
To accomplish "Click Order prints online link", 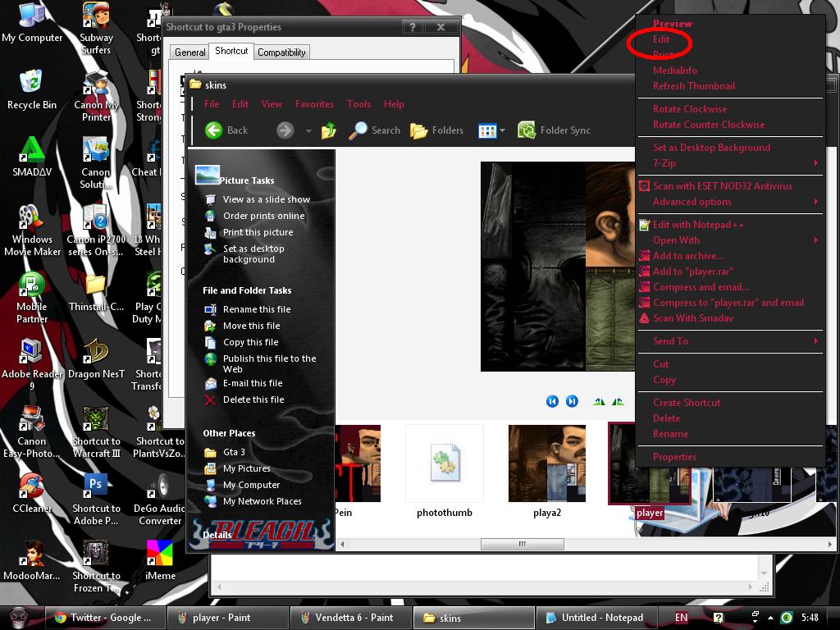I will click(x=263, y=216).
